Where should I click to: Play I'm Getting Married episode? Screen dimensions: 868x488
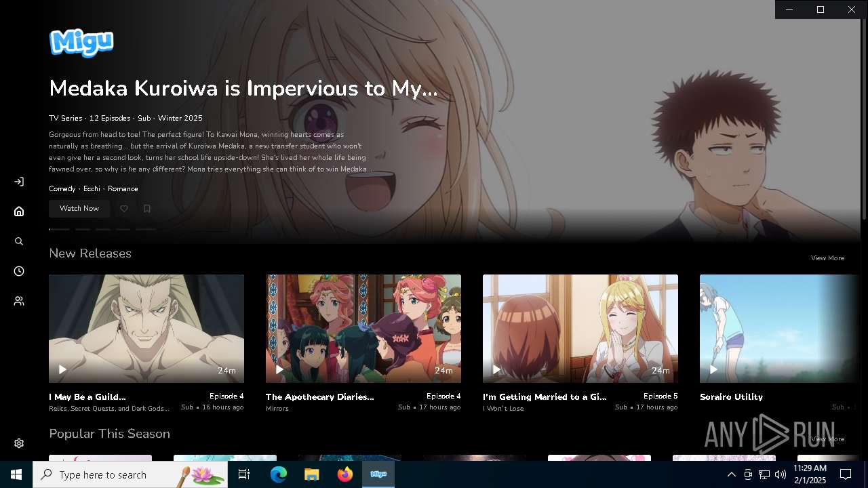pyautogui.click(x=496, y=369)
